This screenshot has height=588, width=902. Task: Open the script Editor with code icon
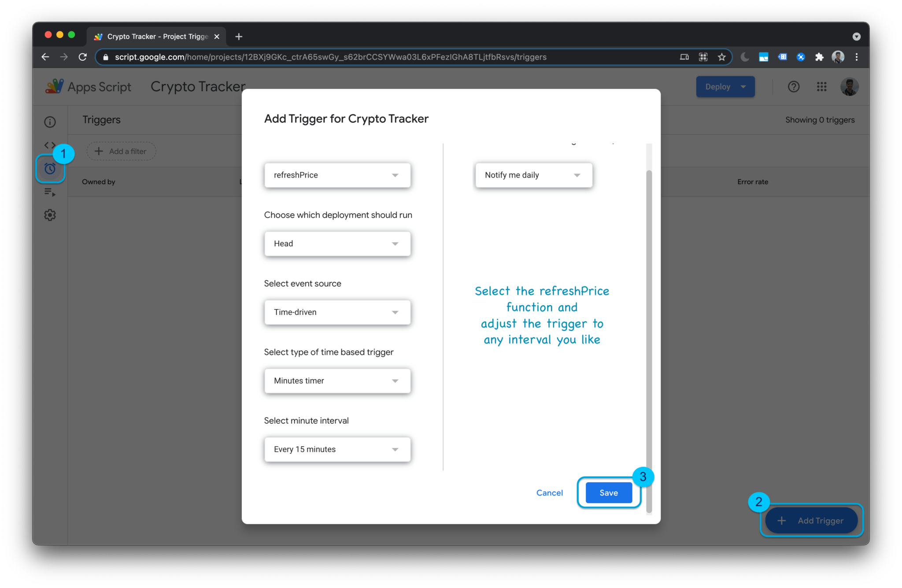tap(50, 145)
